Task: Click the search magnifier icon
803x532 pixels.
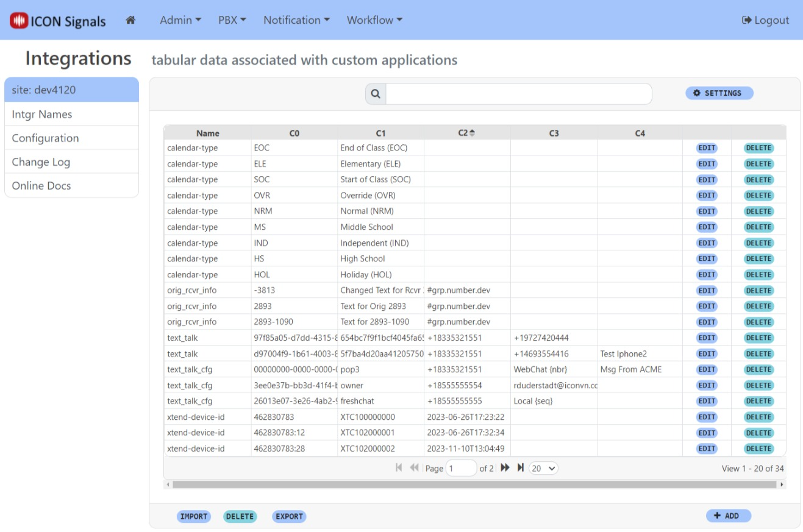Action: point(376,94)
